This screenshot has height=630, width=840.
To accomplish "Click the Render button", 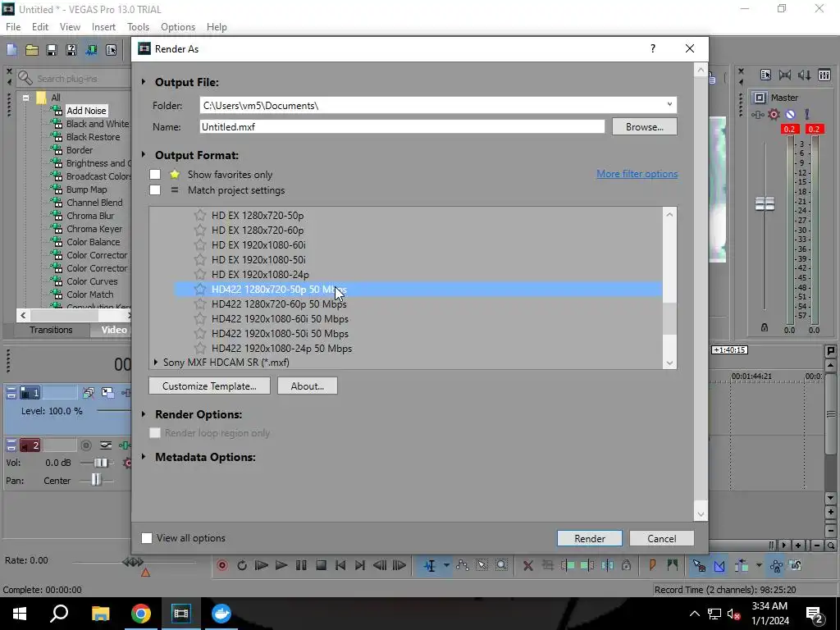I will click(590, 538).
